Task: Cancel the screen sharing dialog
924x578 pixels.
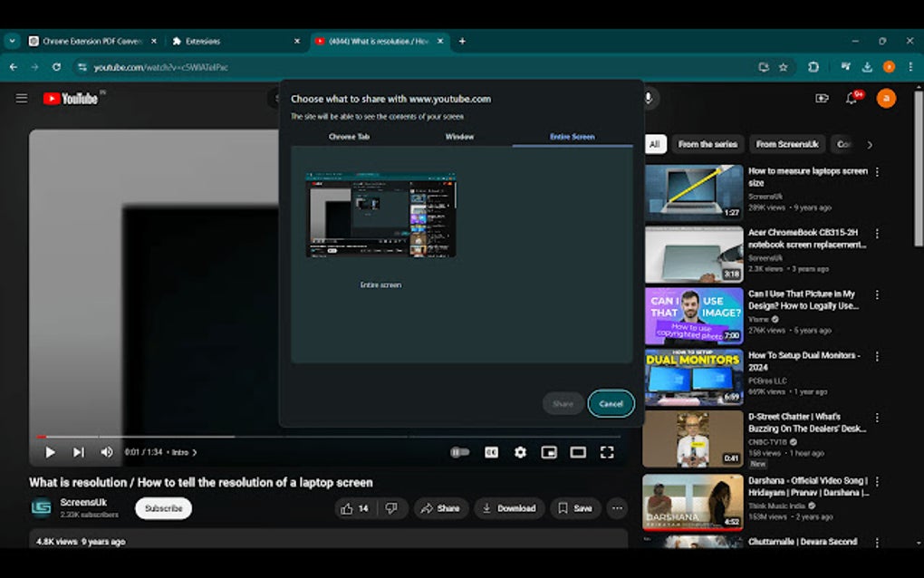Action: pos(611,403)
